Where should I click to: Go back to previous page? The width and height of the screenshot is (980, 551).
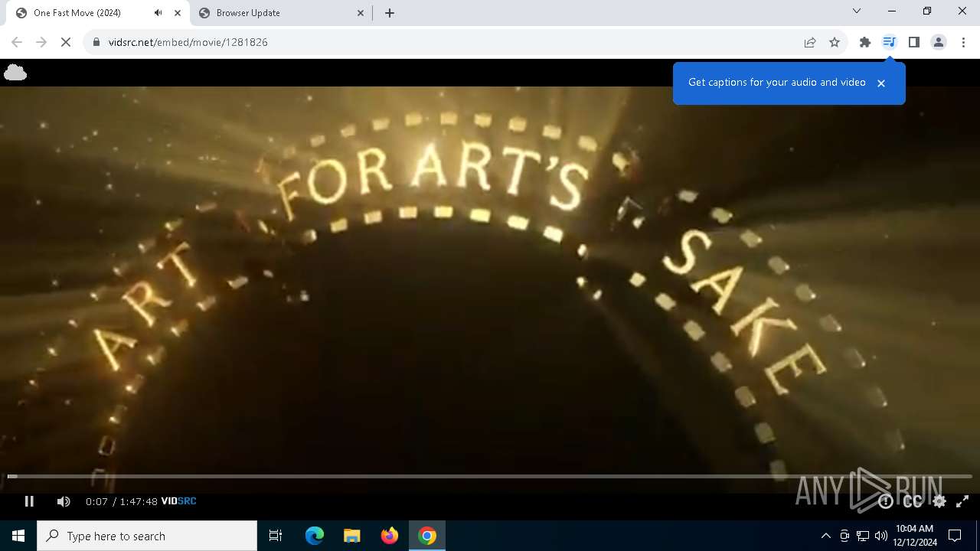[x=17, y=42]
